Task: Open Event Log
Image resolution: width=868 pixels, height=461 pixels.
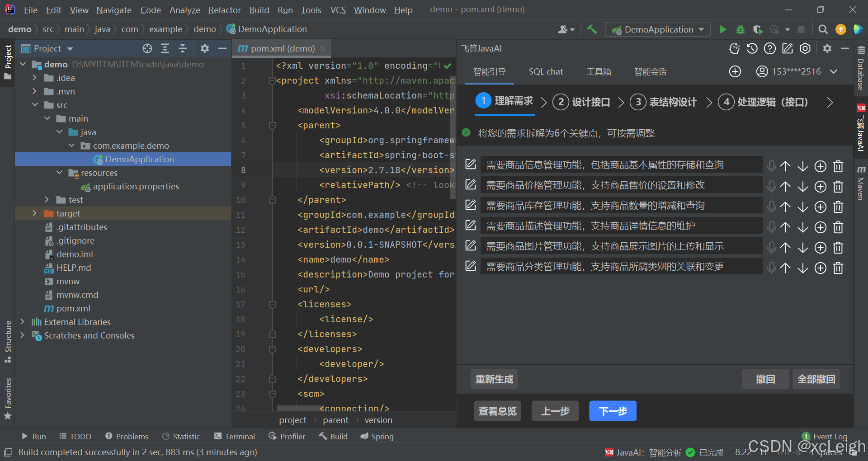Action: point(825,436)
